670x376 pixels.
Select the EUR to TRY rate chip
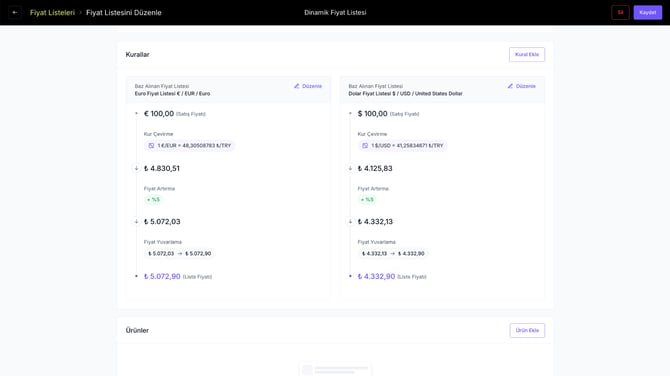point(190,146)
